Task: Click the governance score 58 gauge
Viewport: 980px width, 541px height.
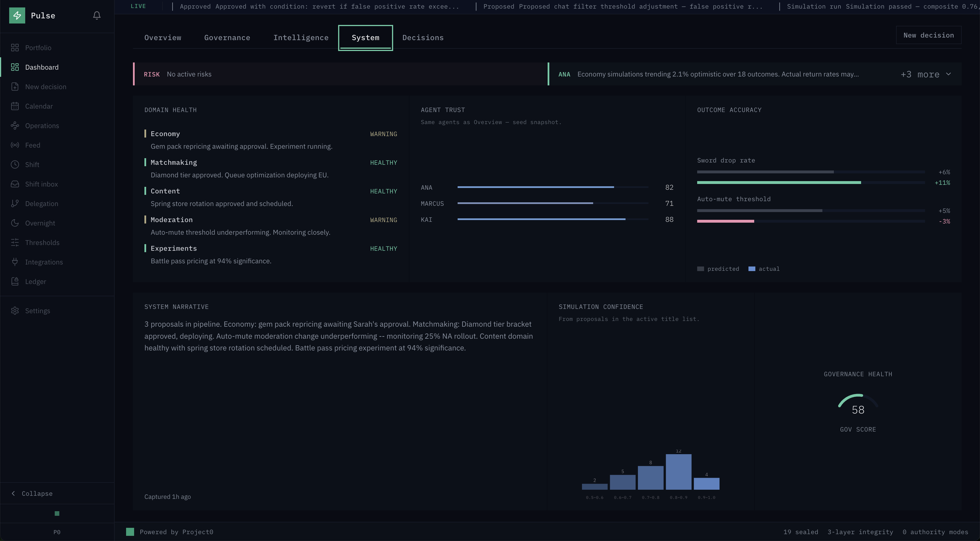Action: (x=858, y=405)
